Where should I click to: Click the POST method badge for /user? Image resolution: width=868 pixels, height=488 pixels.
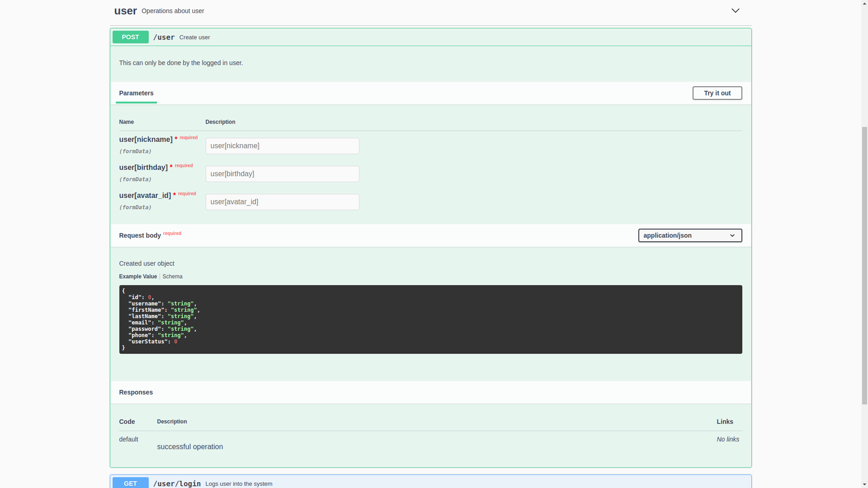[130, 37]
